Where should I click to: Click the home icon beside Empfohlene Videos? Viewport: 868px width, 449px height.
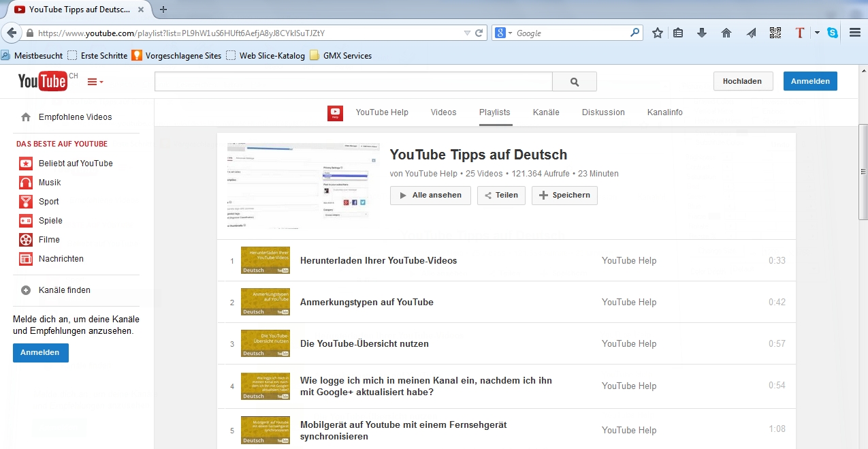[x=26, y=117]
